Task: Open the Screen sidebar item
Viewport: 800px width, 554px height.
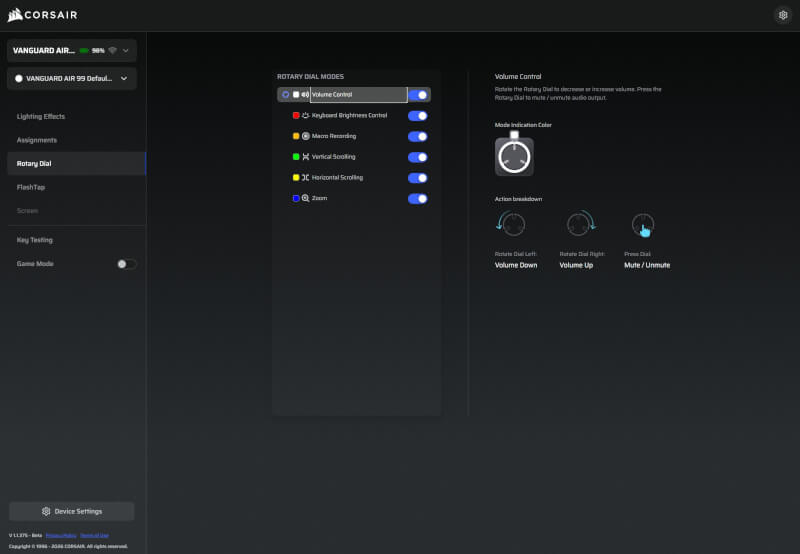Action: point(27,211)
